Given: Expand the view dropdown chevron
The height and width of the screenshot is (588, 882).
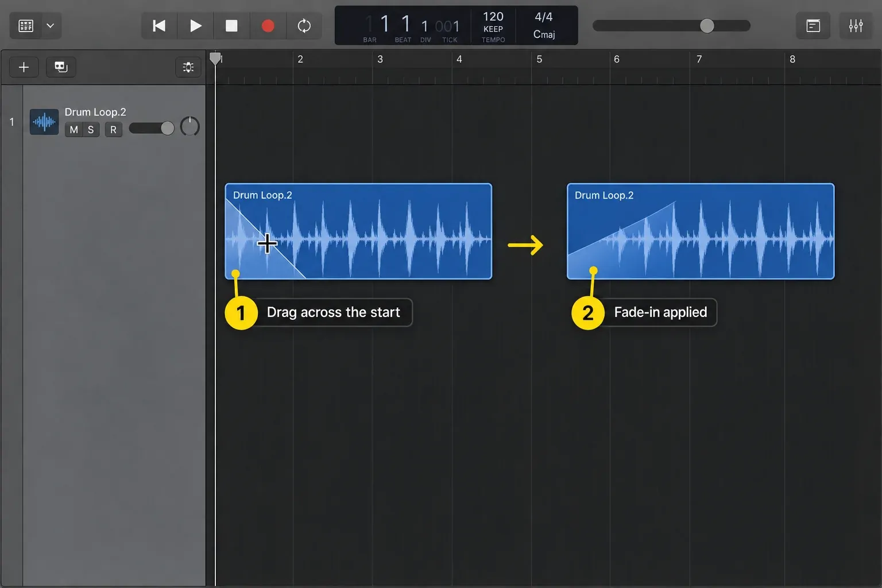Looking at the screenshot, I should coord(51,26).
